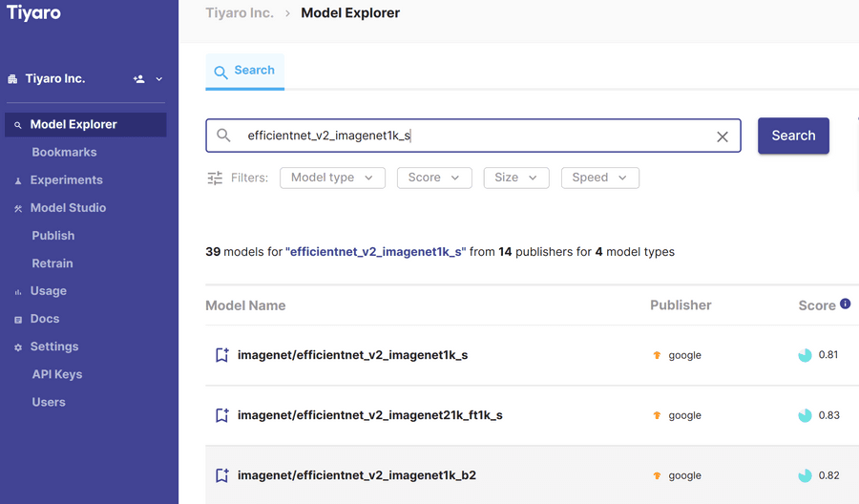
Task: Click the Score info icon
Action: 846,304
